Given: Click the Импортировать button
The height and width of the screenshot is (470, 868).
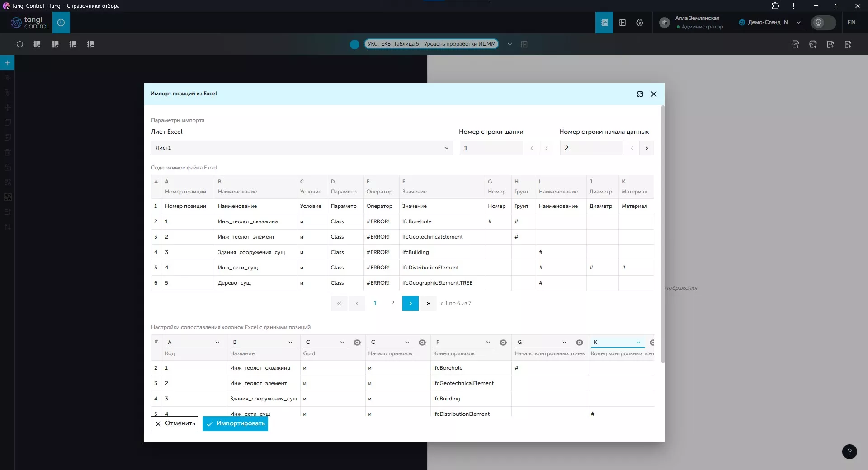Looking at the screenshot, I should pyautogui.click(x=235, y=423).
